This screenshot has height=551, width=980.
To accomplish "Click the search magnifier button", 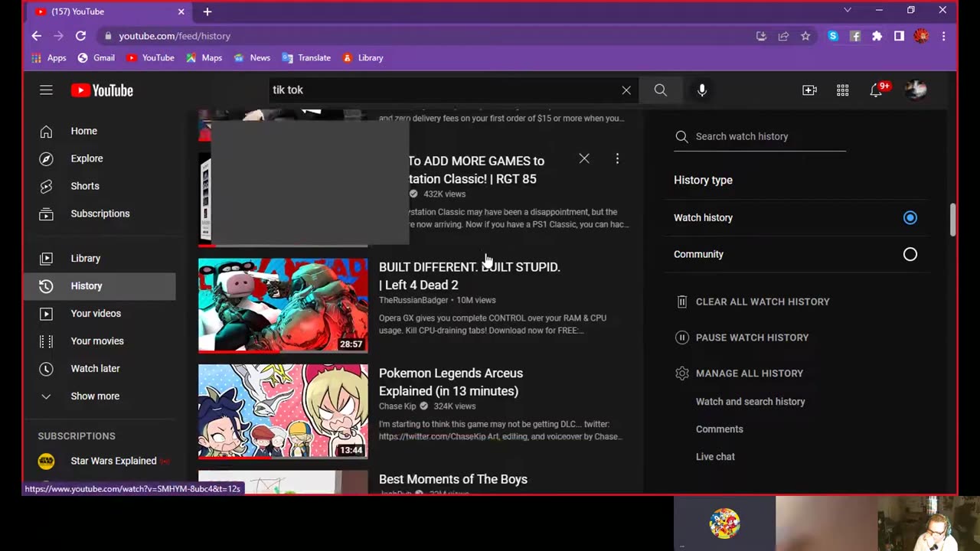I will [660, 90].
